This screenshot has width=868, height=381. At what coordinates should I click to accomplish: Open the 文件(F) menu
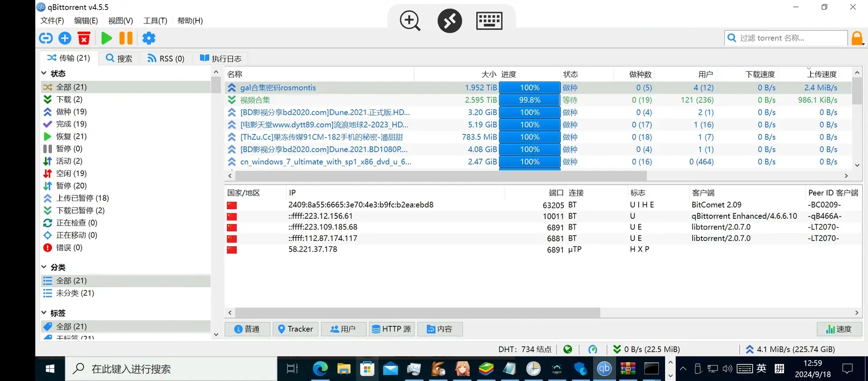coord(52,21)
